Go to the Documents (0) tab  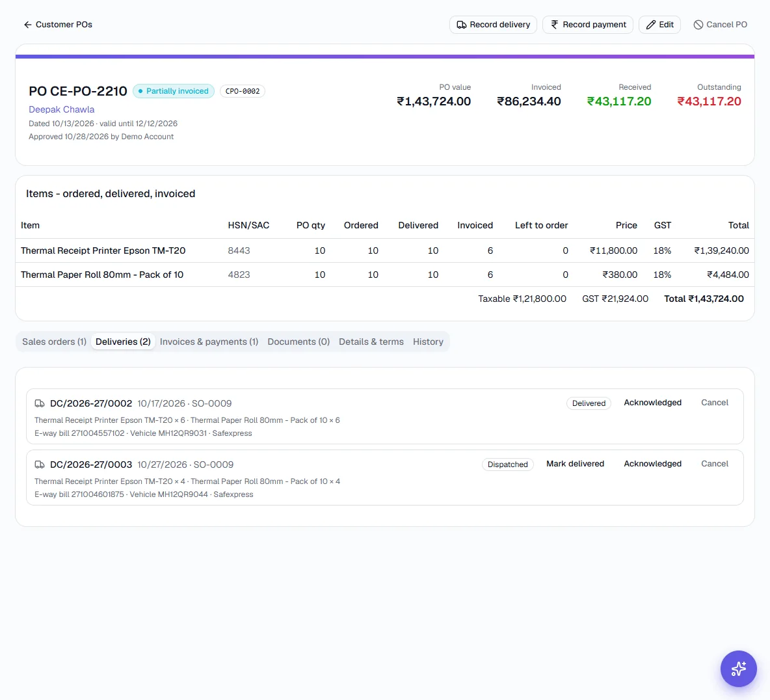[299, 342]
